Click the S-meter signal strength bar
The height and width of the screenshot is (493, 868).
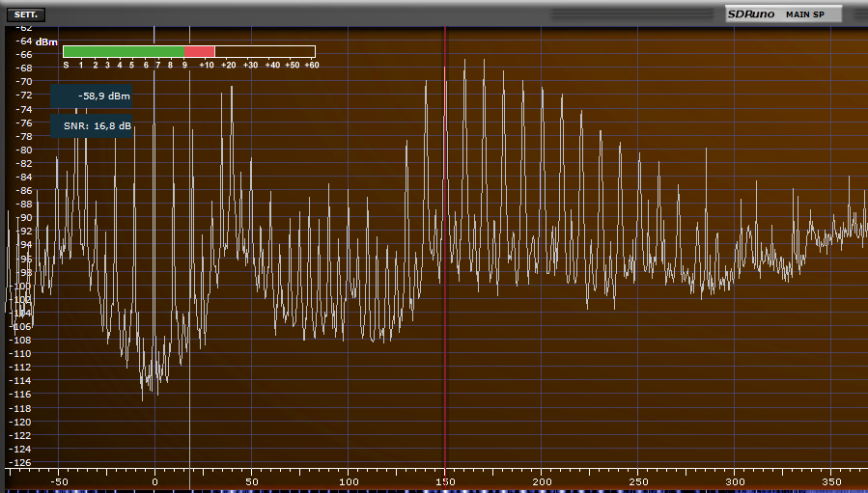coord(189,51)
